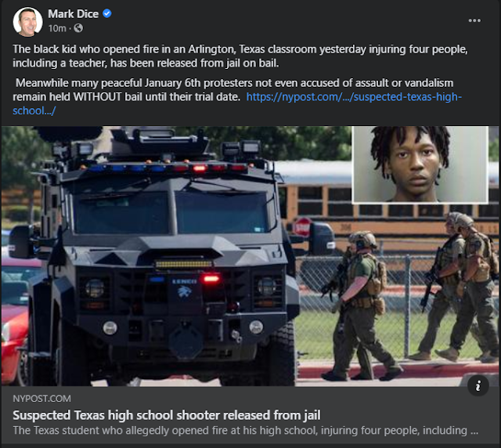Viewport: 501px width, 448px height.
Task: Open the nypost.com URL in post text
Action: tap(236, 103)
